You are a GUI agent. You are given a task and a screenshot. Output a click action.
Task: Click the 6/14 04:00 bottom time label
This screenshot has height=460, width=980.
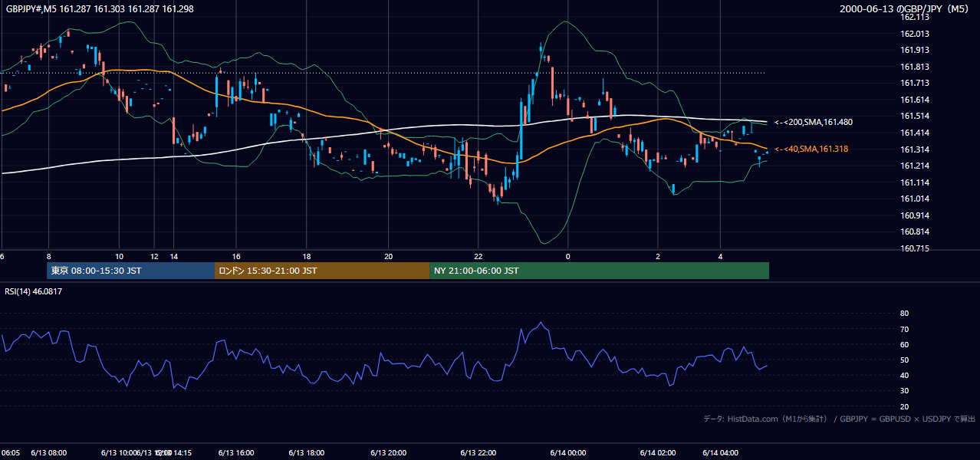(x=721, y=453)
